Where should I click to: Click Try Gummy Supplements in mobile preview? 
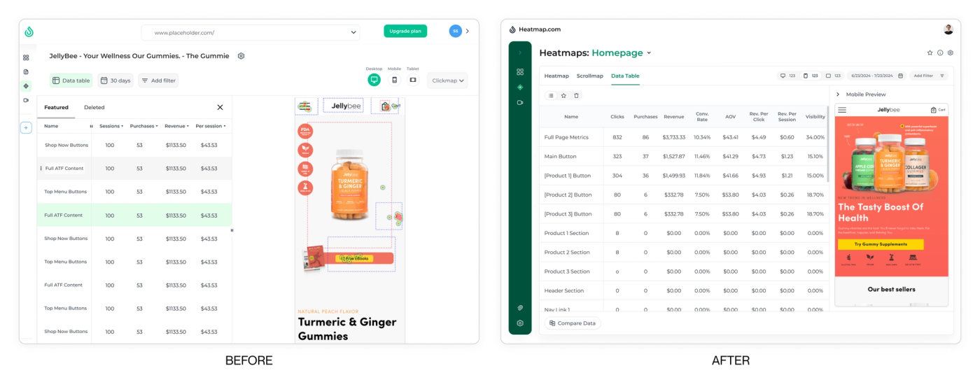(881, 244)
